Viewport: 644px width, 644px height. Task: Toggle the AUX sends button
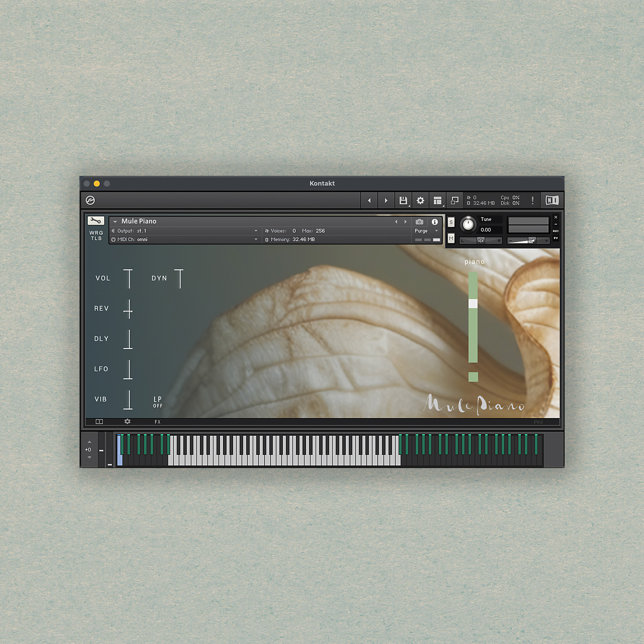click(x=556, y=231)
